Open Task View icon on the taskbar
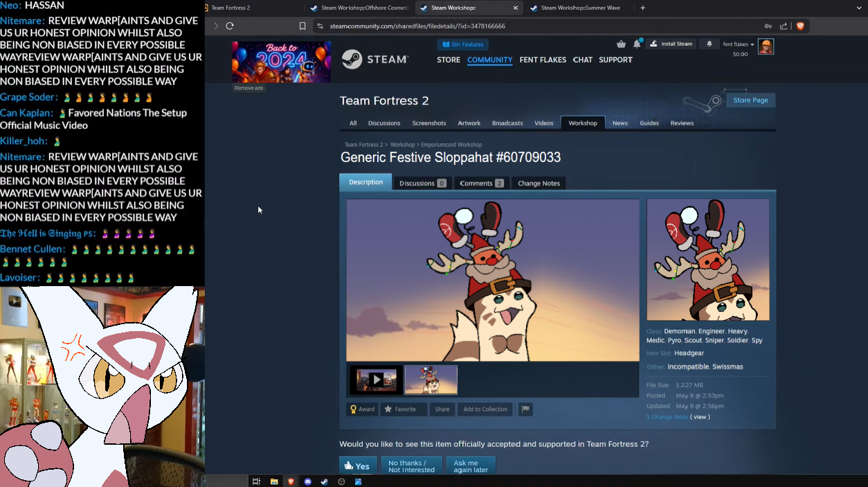The width and height of the screenshot is (868, 487). [256, 481]
